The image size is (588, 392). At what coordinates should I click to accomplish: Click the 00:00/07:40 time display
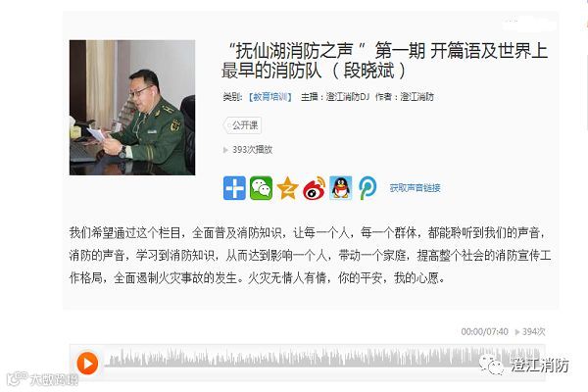click(484, 332)
